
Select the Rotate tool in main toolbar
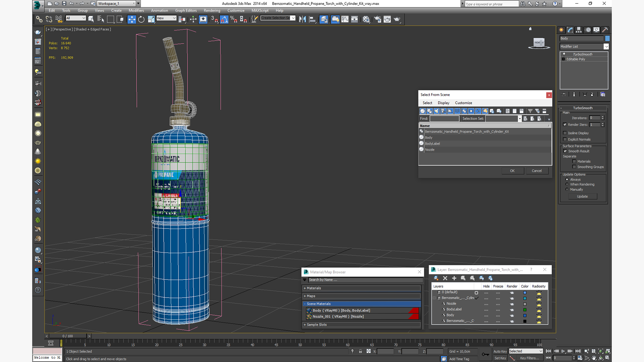click(x=141, y=19)
